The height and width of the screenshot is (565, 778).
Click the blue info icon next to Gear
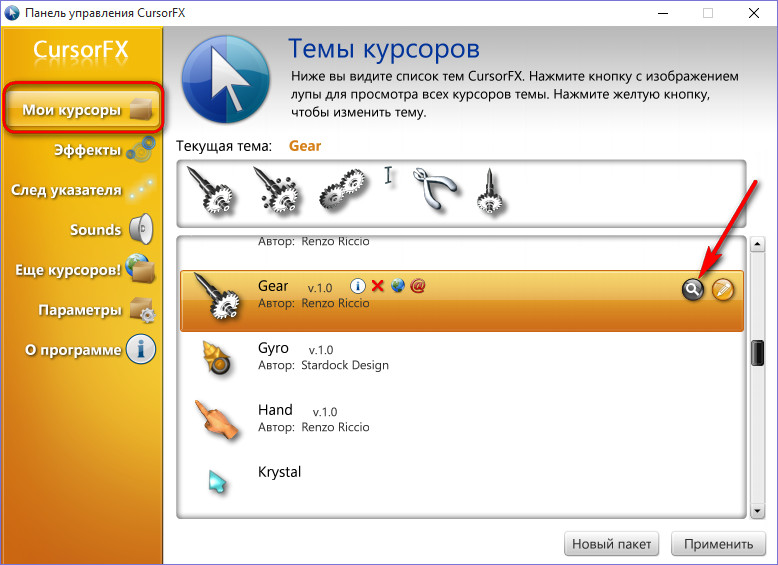[x=358, y=286]
